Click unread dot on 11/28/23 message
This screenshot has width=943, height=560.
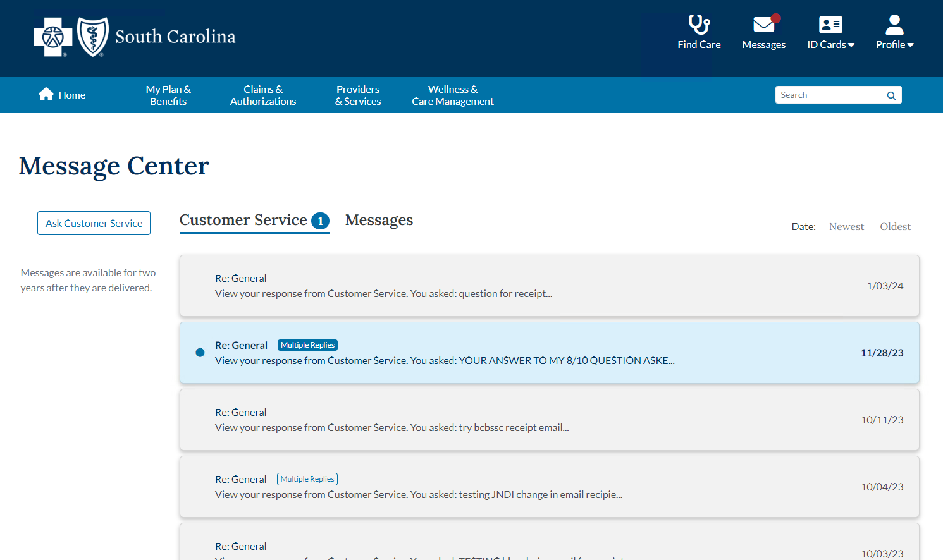(x=200, y=353)
